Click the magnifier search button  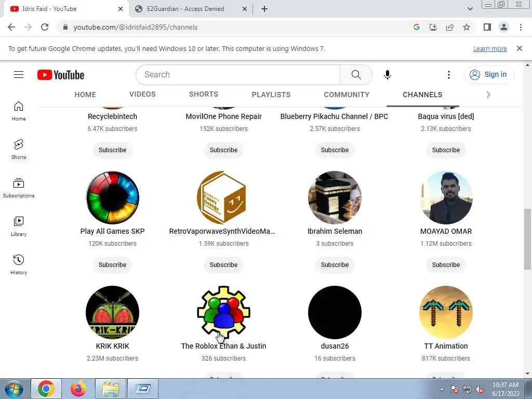(x=356, y=75)
